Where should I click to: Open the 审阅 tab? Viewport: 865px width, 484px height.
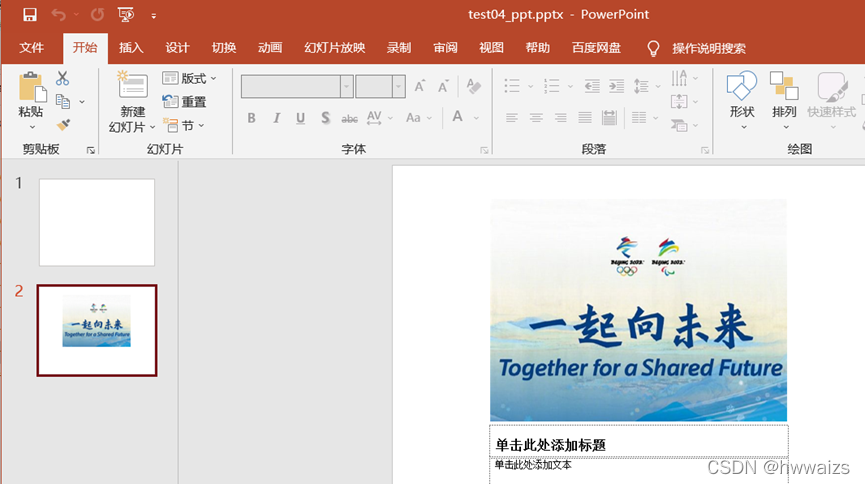[x=445, y=48]
